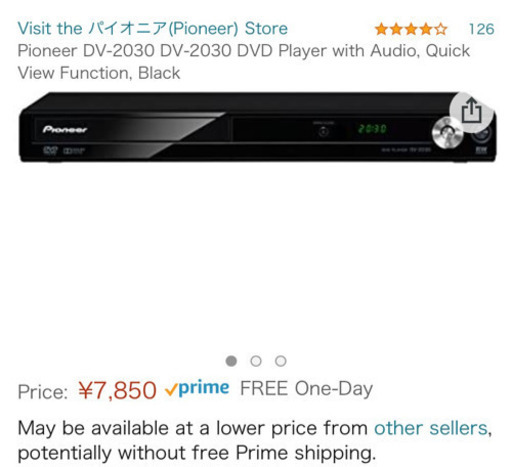This screenshot has width=512, height=467.
Task: Click the 'May be available at a lower price' notice
Action: coord(255,440)
